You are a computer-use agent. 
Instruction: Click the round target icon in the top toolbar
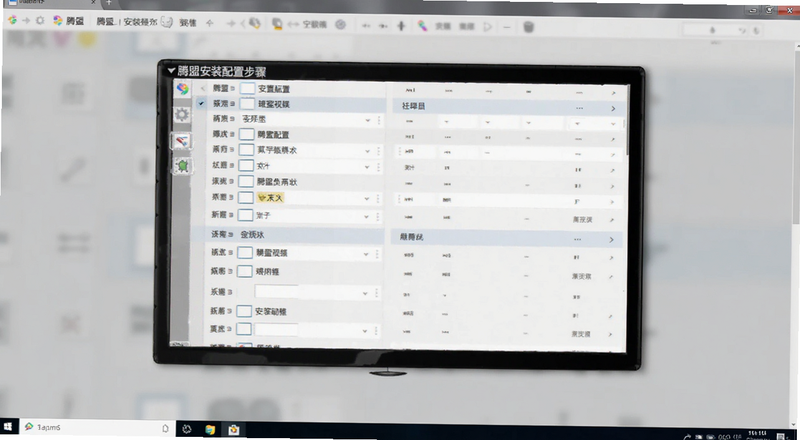(x=340, y=25)
